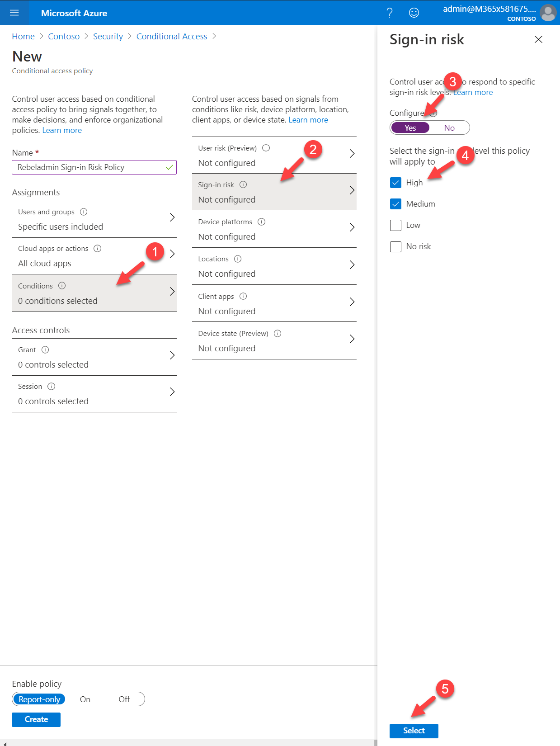Expand the Device platforms condition

click(x=274, y=228)
